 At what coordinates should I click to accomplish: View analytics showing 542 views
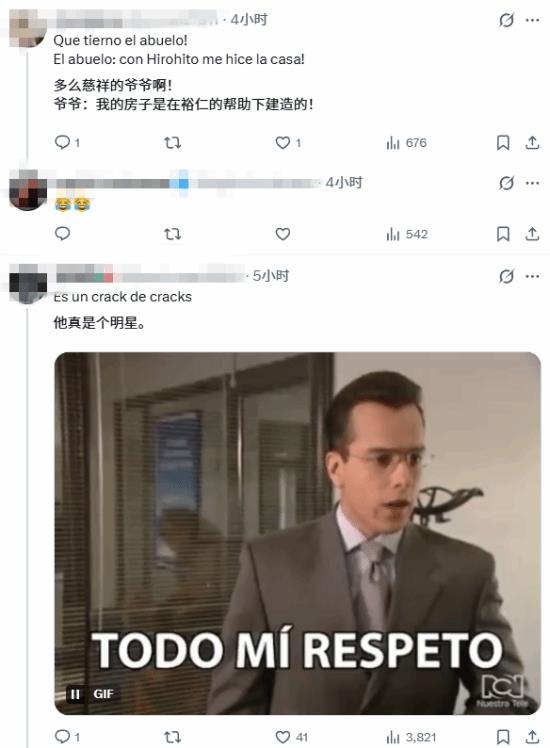(x=406, y=234)
